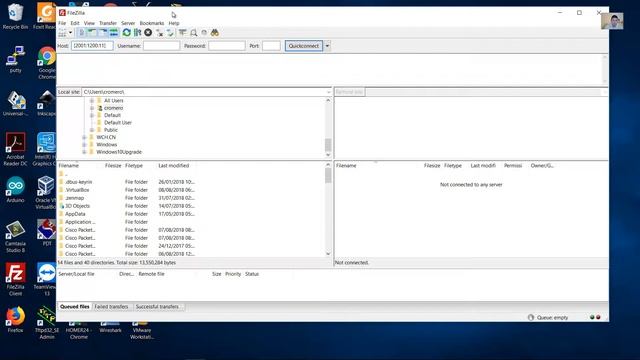The image size is (640, 360).
Task: Expand the All Users tree folder
Action: [92, 100]
